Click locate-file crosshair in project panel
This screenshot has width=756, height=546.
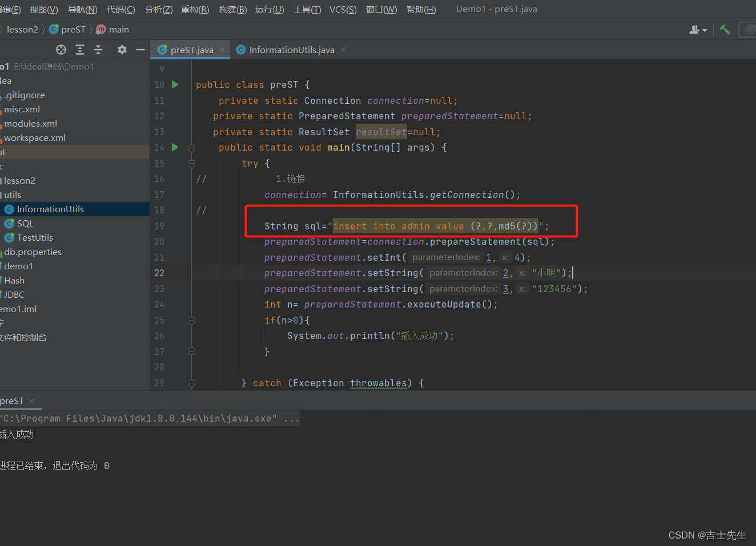[61, 50]
